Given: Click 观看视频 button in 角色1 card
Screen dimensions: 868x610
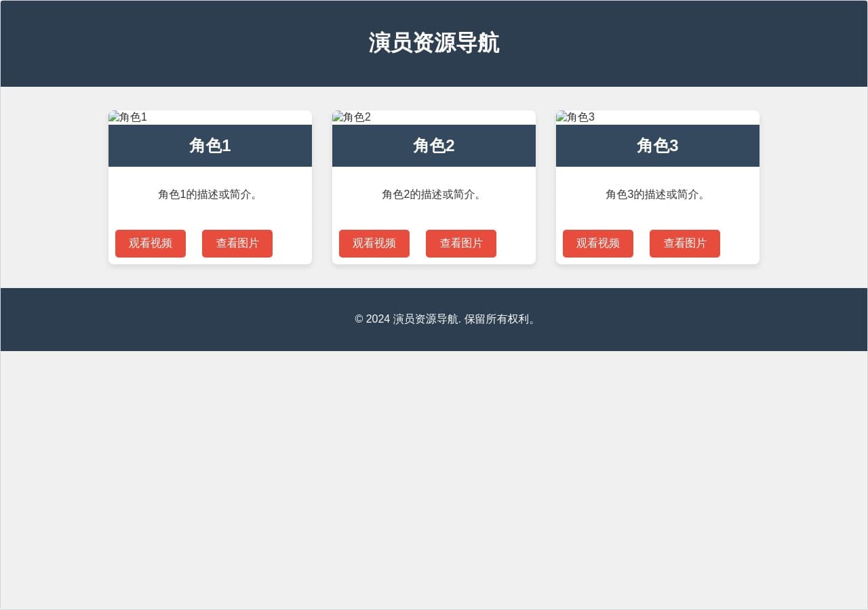Looking at the screenshot, I should coord(151,243).
